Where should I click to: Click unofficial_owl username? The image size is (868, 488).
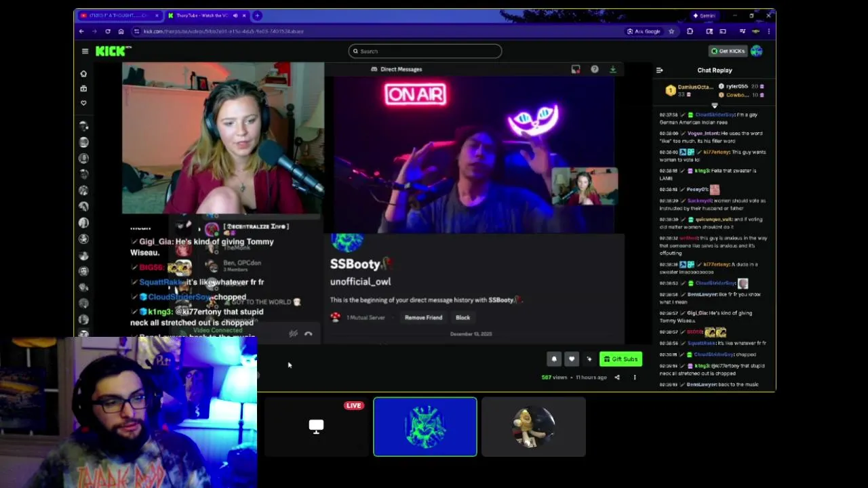[360, 281]
